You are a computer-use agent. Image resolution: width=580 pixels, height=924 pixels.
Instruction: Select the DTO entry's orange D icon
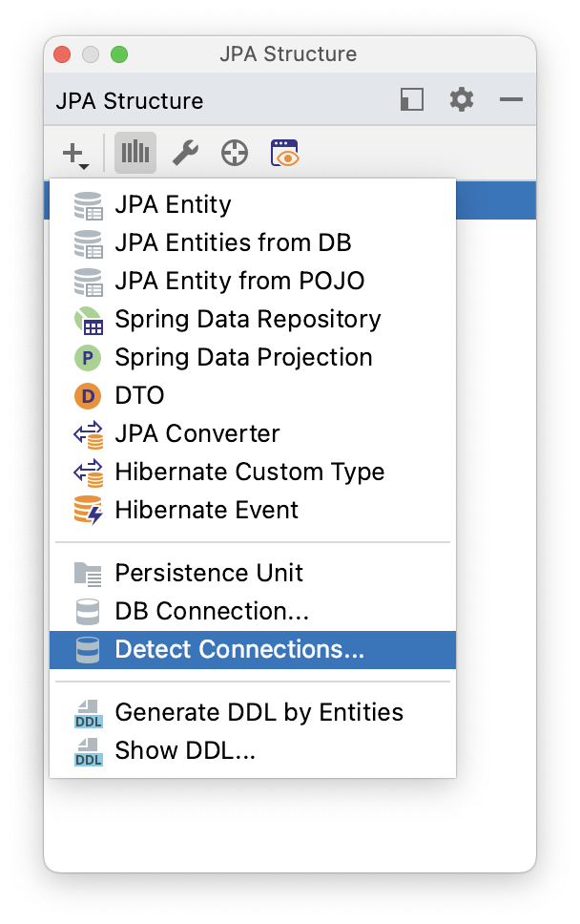[x=88, y=395]
